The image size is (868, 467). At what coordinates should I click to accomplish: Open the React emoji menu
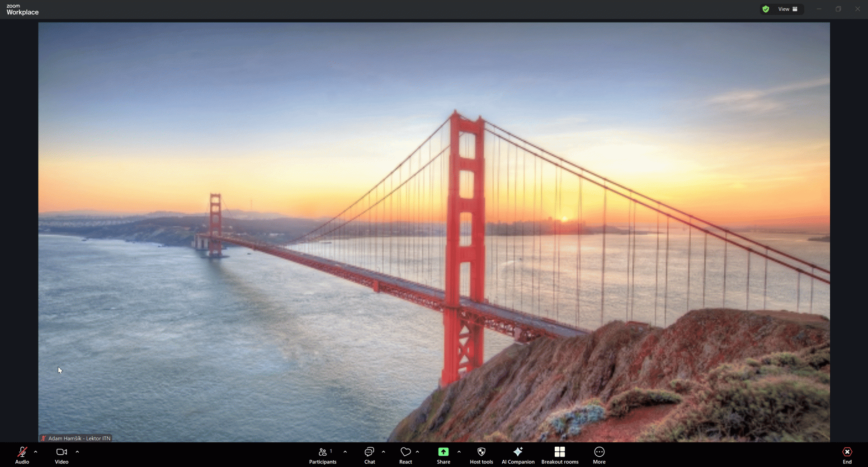(x=406, y=455)
